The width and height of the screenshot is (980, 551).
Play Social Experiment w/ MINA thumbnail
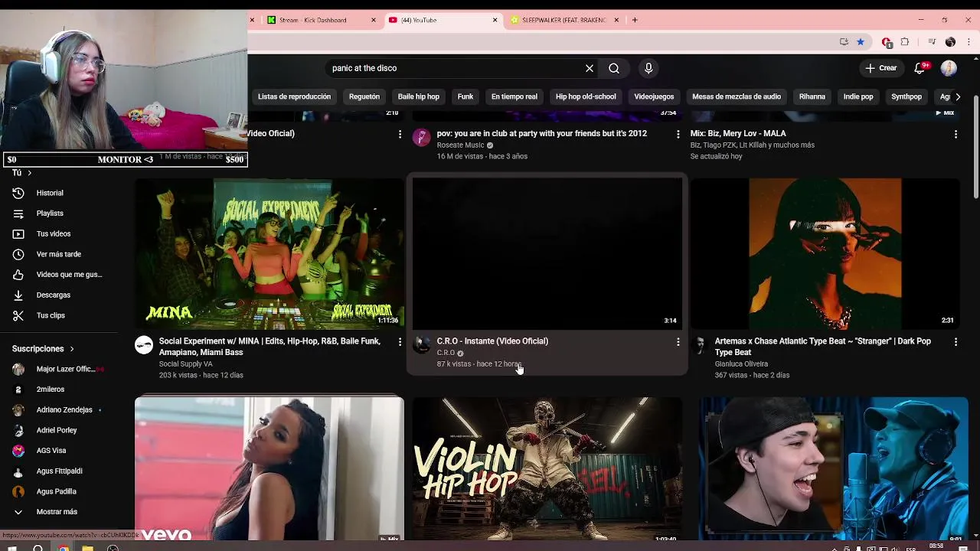(x=269, y=254)
